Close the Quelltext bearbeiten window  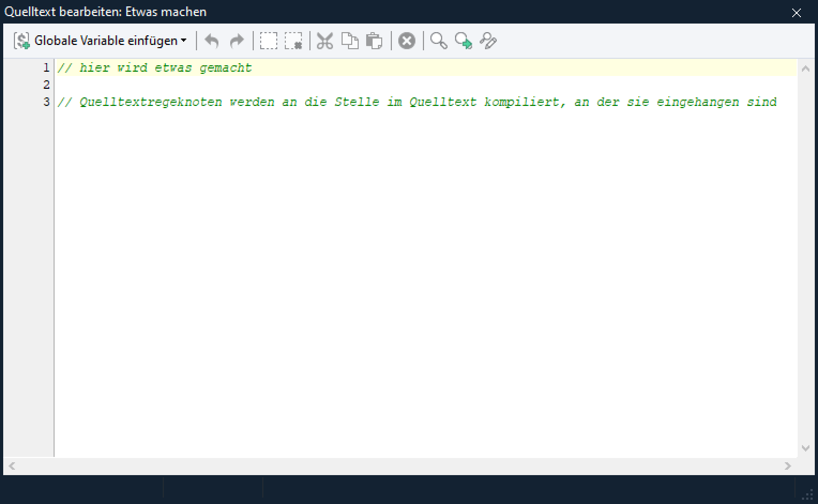[797, 12]
